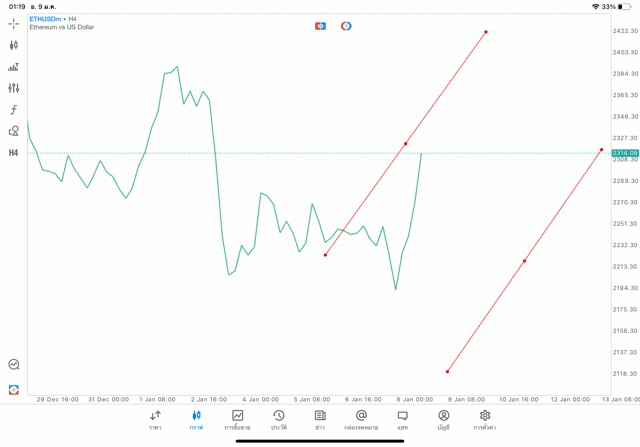Screen dimensions: 640x447
Task: Open the drawing objects shapes icon
Action: click(14, 131)
